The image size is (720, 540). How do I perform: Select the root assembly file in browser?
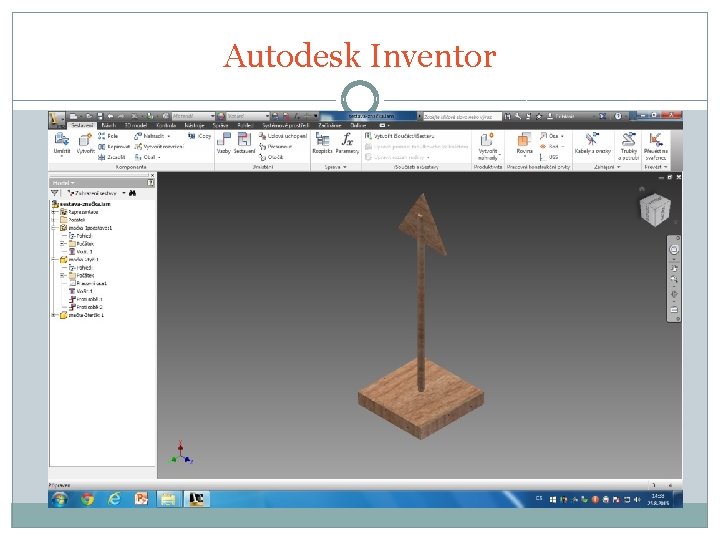point(81,204)
